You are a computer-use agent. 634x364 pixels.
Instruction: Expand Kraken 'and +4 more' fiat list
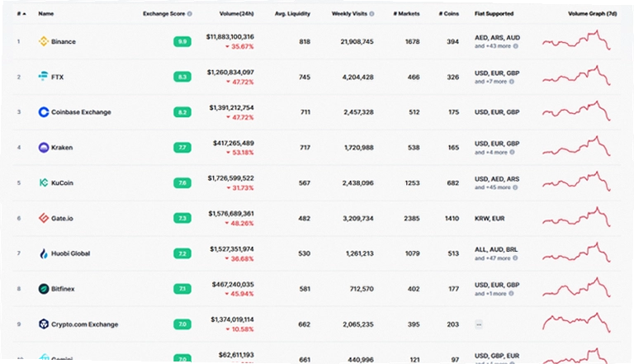pos(491,152)
